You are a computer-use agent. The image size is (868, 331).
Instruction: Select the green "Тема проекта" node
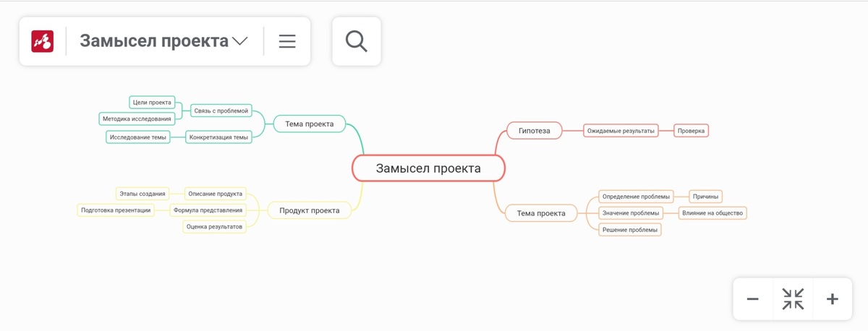(x=310, y=124)
